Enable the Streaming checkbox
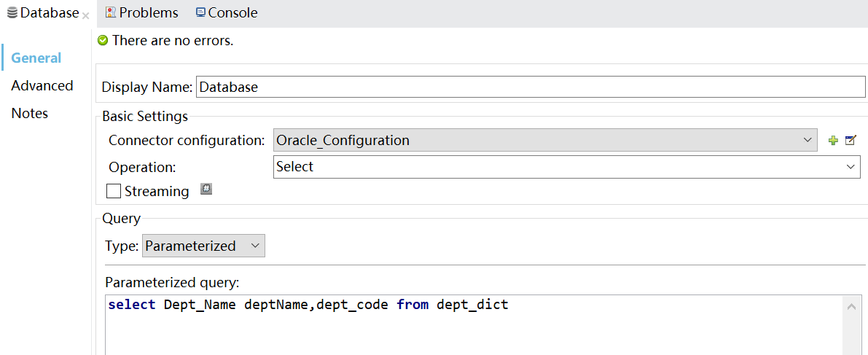This screenshot has width=868, height=355. pyautogui.click(x=114, y=192)
